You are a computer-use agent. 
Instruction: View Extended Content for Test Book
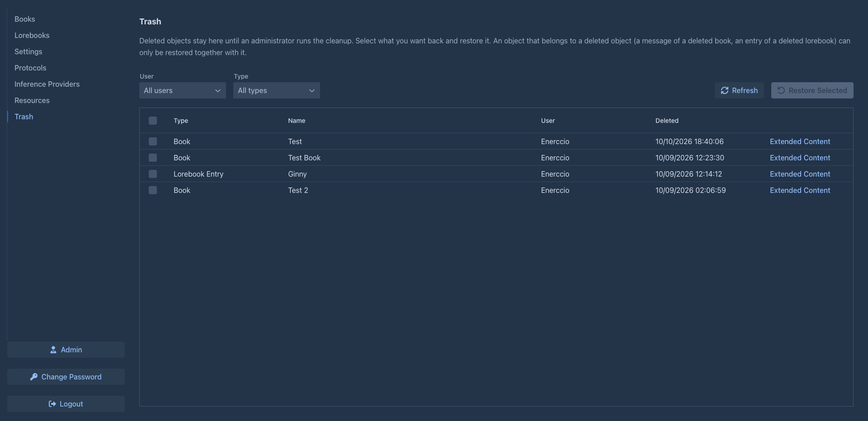800,158
